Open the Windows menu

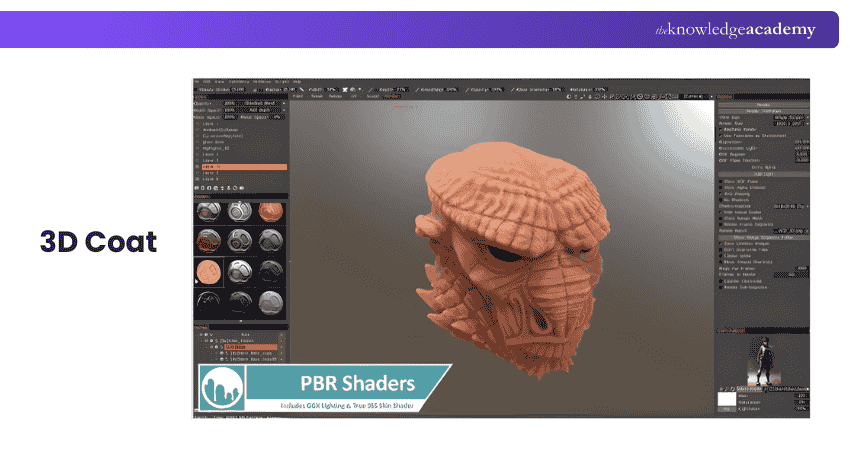tap(262, 82)
